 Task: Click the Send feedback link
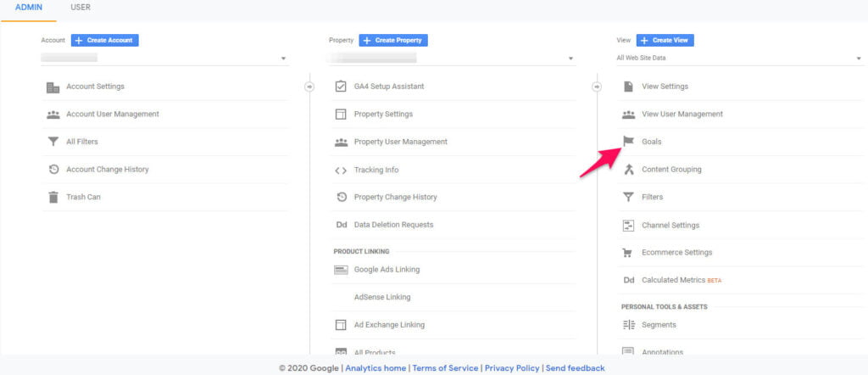click(576, 368)
